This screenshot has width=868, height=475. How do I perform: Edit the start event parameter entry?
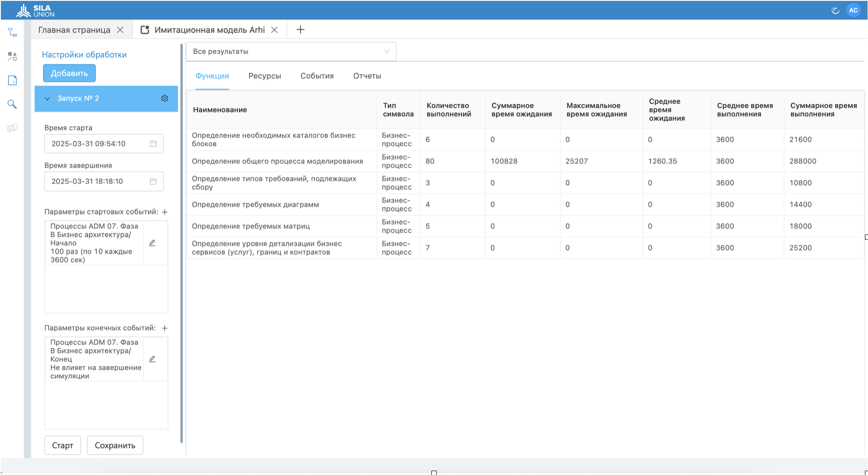(152, 243)
